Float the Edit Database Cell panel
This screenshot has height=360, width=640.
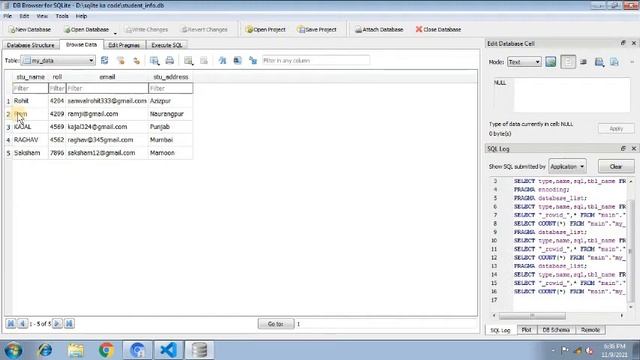(623, 43)
